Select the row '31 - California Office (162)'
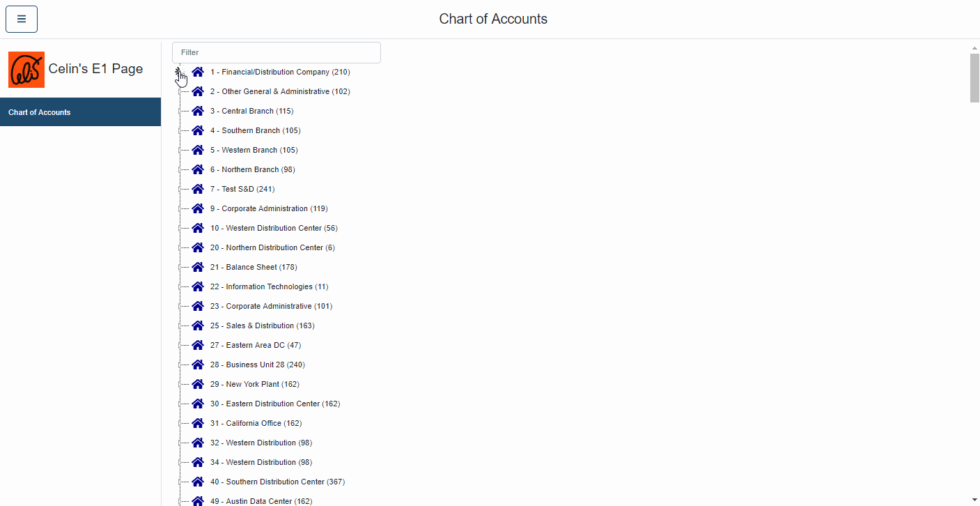The image size is (980, 506). 256,423
